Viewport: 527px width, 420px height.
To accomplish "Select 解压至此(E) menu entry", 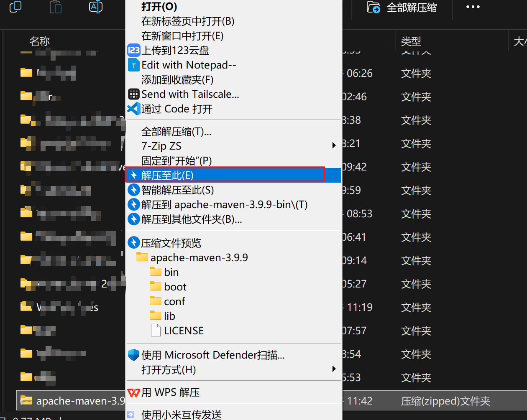I will coord(167,175).
